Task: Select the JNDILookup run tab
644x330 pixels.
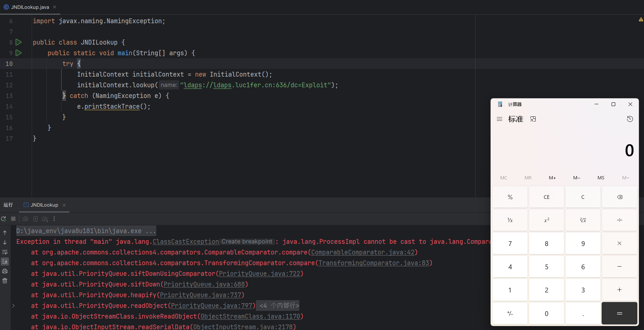Action: point(44,205)
